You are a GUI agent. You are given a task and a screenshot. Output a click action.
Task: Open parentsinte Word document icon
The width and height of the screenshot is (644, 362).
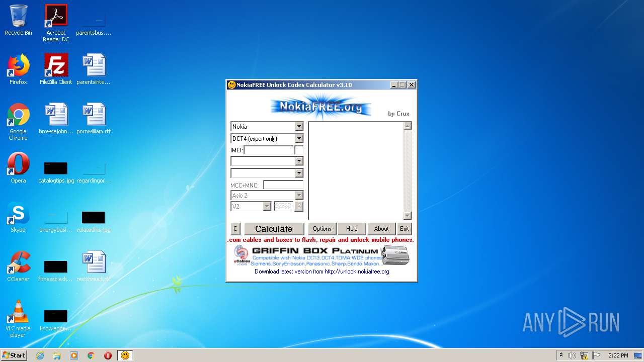pos(94,69)
